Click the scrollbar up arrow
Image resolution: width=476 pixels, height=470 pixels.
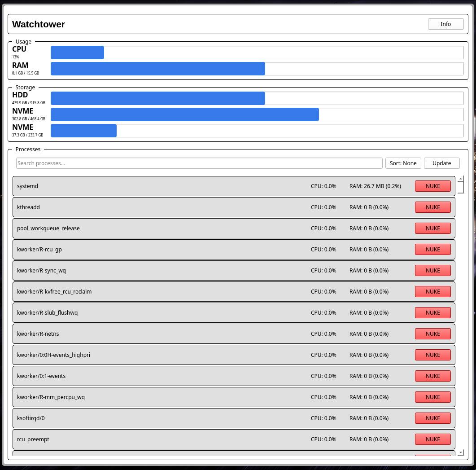(460, 179)
